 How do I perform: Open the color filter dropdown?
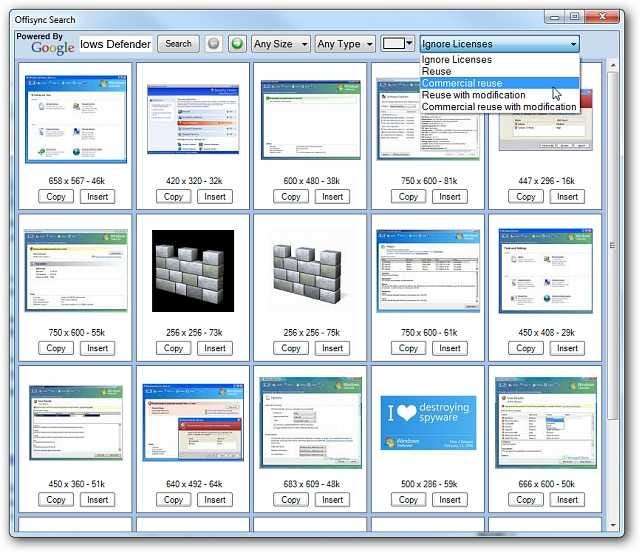[x=398, y=43]
